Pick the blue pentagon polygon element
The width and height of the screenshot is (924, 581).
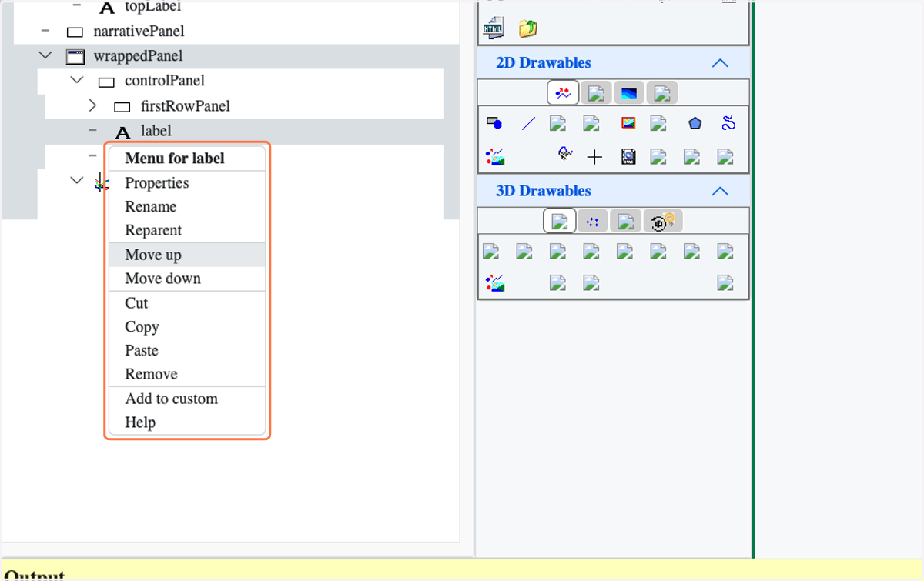pyautogui.click(x=695, y=123)
